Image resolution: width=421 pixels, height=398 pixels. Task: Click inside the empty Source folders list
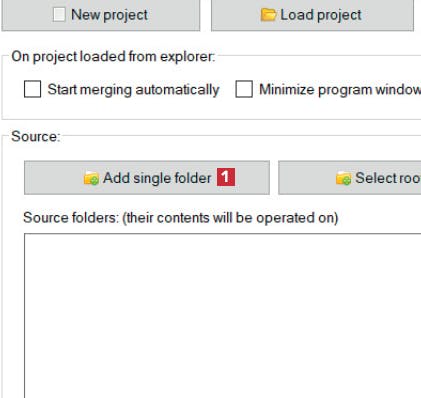click(223, 316)
